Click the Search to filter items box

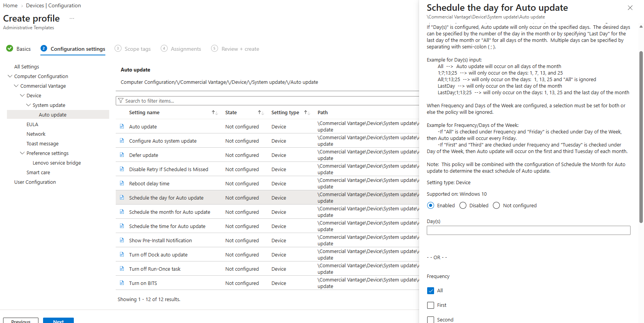coord(267,101)
